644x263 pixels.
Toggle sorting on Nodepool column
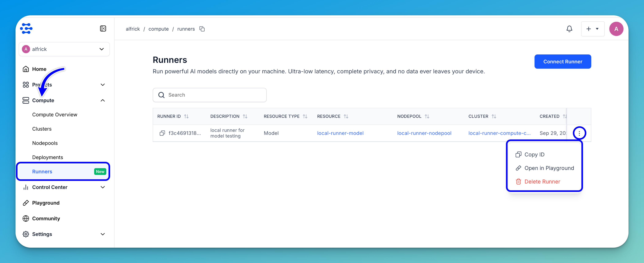point(427,116)
